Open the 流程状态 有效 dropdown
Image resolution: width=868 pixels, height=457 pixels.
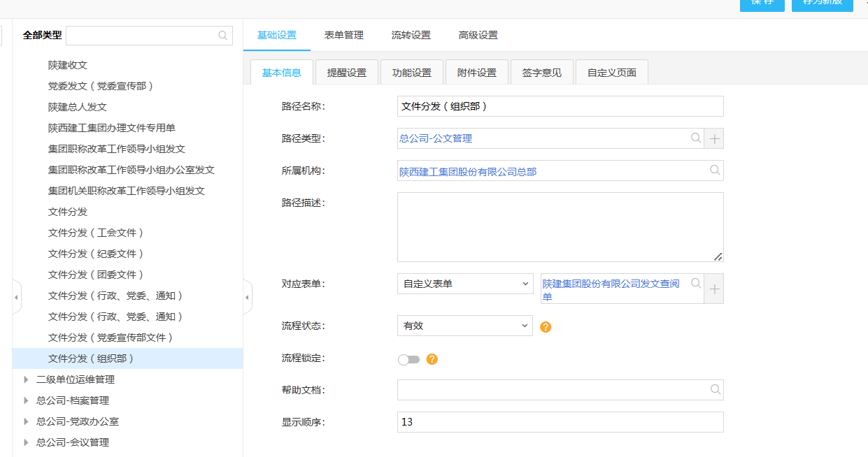(465, 326)
